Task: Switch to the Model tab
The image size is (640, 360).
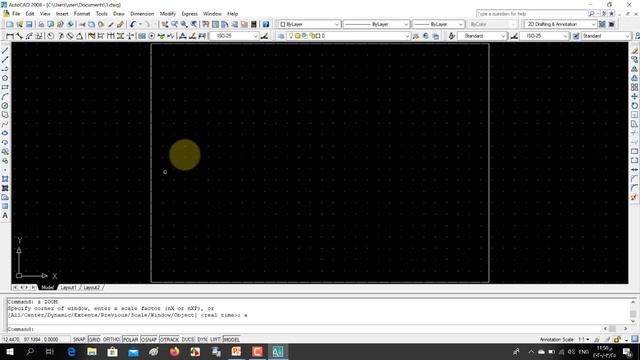Action: pos(47,288)
